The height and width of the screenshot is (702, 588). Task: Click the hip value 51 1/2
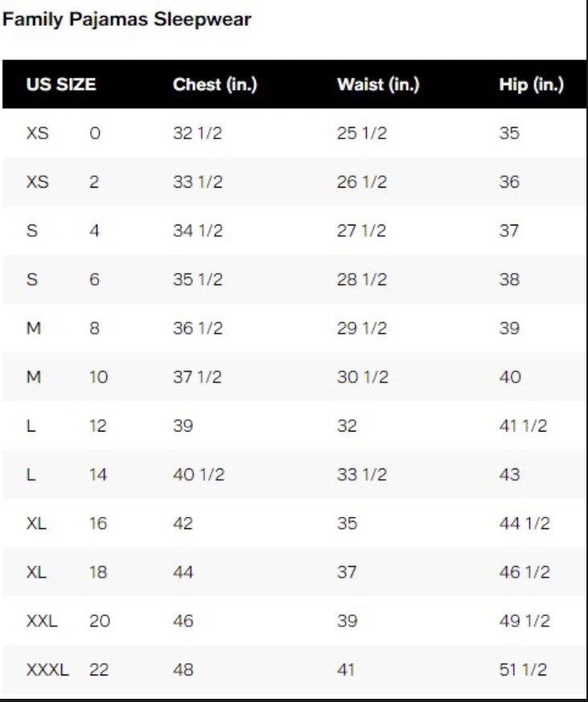(524, 669)
